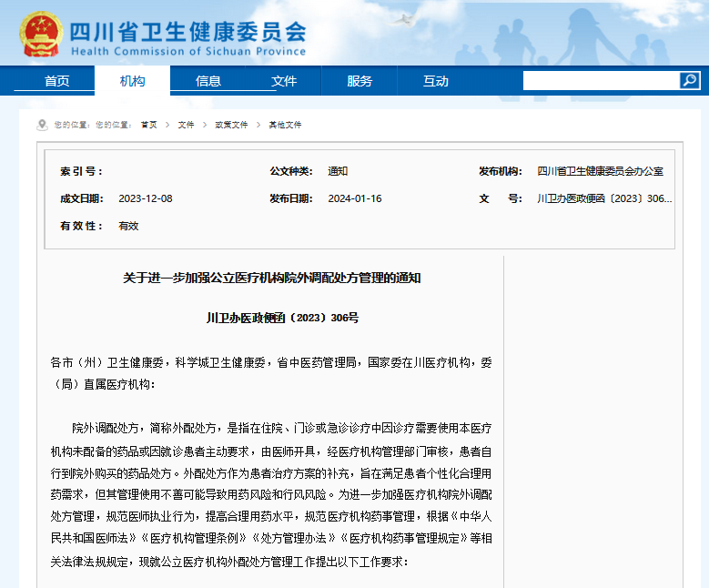This screenshot has width=709, height=588.
Task: Open the 服务 navigation tab
Action: tap(360, 81)
